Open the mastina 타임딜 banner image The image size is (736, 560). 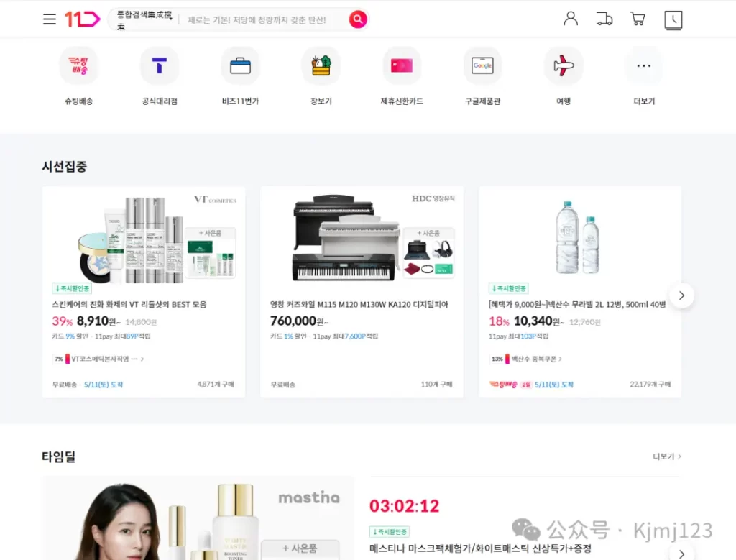coord(198,518)
